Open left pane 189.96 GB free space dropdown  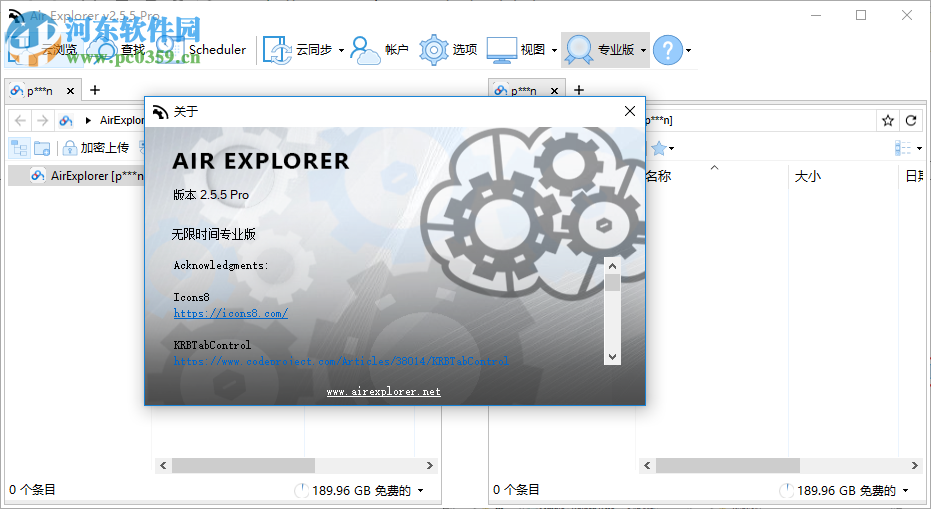point(420,491)
